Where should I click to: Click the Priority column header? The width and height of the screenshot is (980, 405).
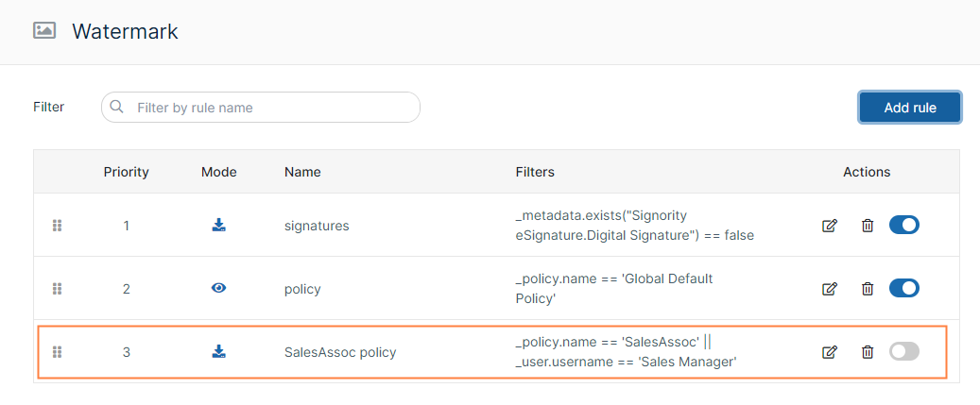(127, 172)
